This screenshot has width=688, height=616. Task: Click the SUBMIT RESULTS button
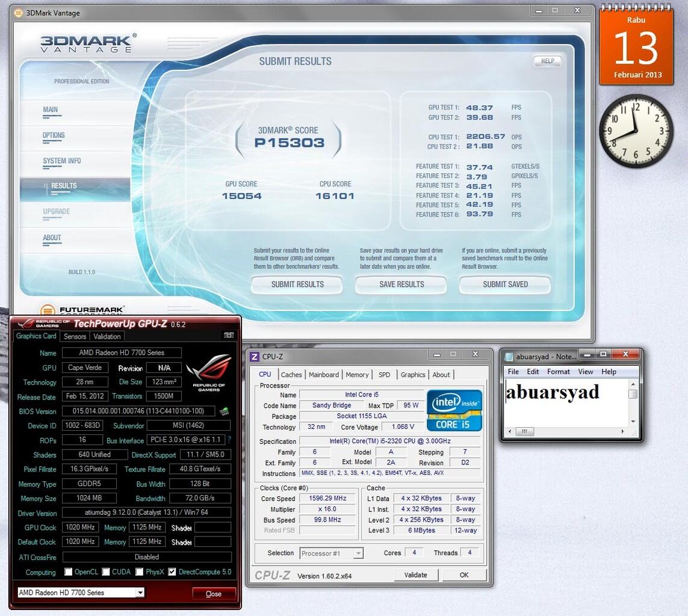[297, 285]
